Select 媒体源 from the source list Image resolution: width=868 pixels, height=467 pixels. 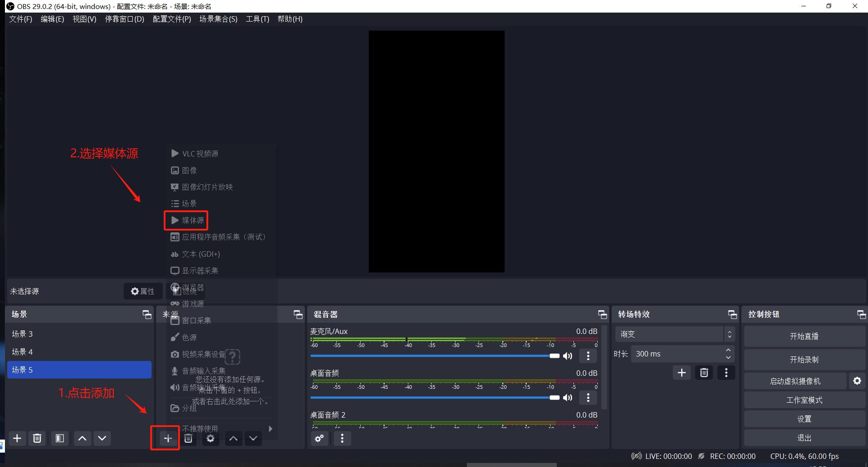click(x=192, y=220)
